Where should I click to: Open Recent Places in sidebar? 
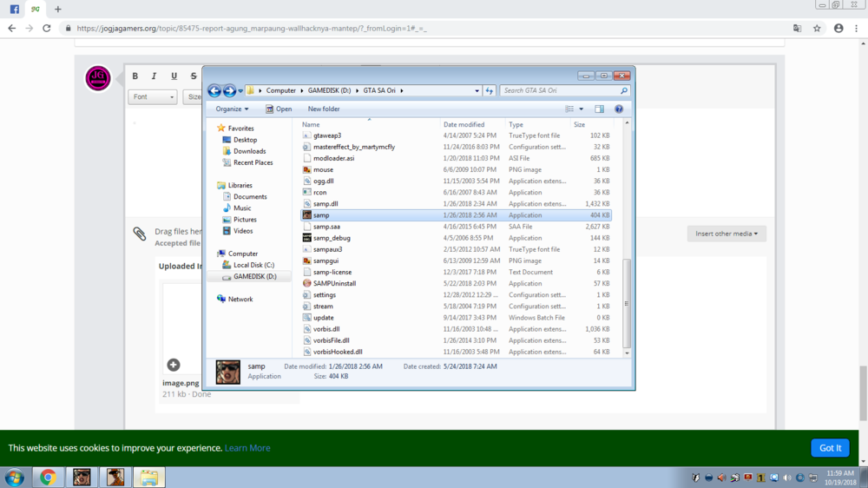(x=247, y=163)
